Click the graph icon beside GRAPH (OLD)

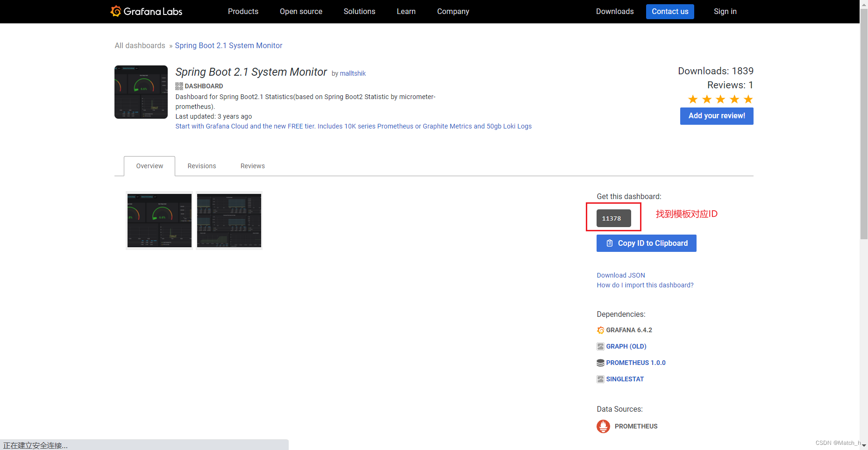click(600, 346)
